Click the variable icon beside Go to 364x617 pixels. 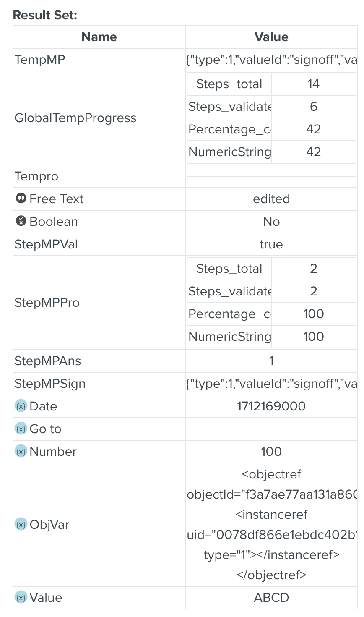[x=21, y=429]
